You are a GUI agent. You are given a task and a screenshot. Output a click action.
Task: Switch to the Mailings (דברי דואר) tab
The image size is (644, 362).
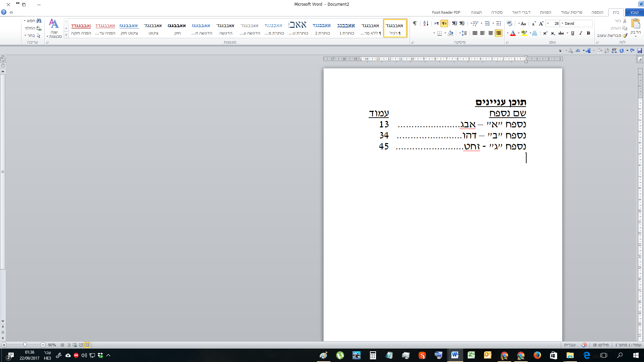pyautogui.click(x=521, y=12)
